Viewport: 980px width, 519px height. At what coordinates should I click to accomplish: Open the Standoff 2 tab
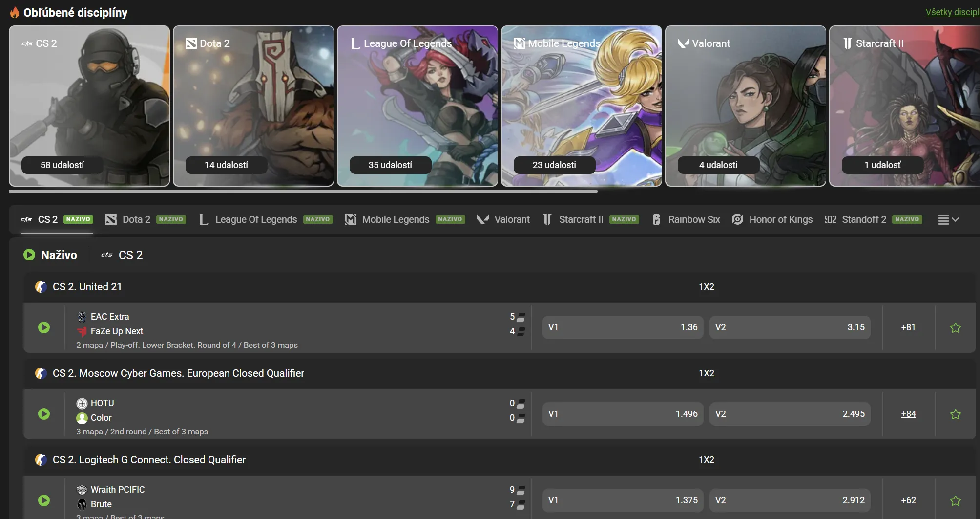pos(873,220)
